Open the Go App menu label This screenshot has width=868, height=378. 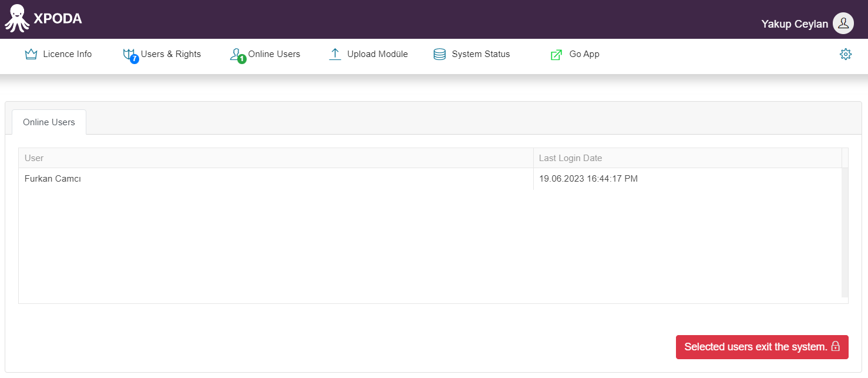tap(584, 54)
